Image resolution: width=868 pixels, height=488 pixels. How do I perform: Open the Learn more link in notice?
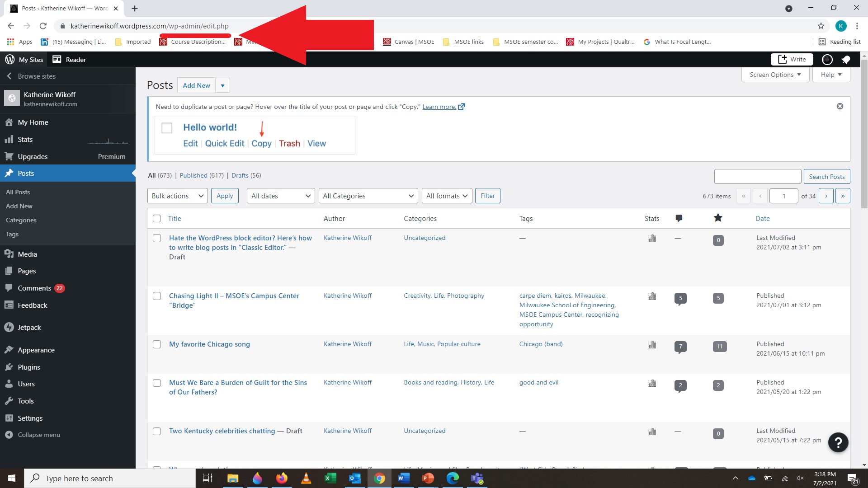pos(439,107)
